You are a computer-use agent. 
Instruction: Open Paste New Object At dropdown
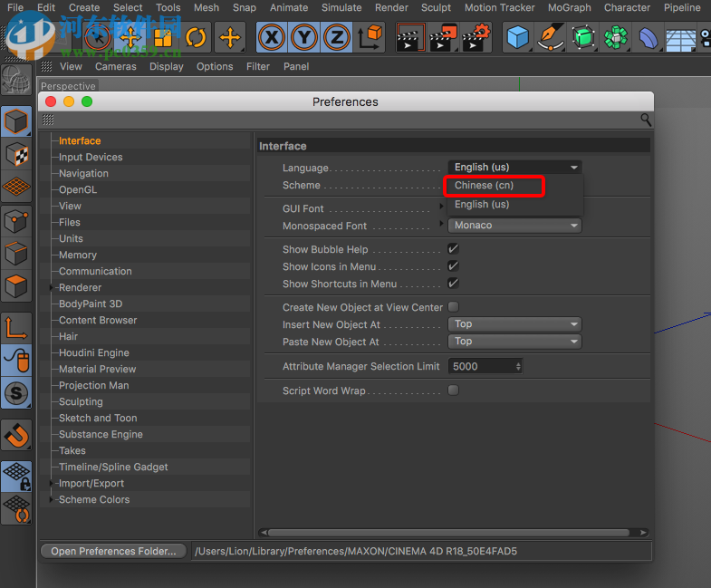(x=514, y=342)
